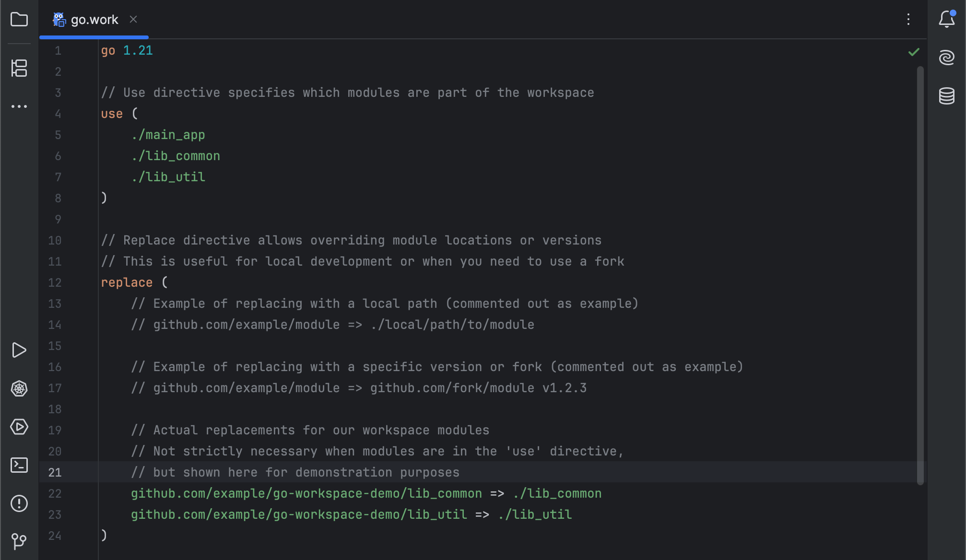Open the Services tool window
966x560 pixels.
19,427
